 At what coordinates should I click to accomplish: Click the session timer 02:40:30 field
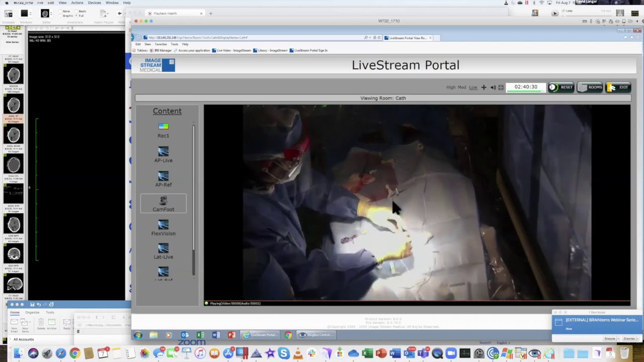coord(526,87)
